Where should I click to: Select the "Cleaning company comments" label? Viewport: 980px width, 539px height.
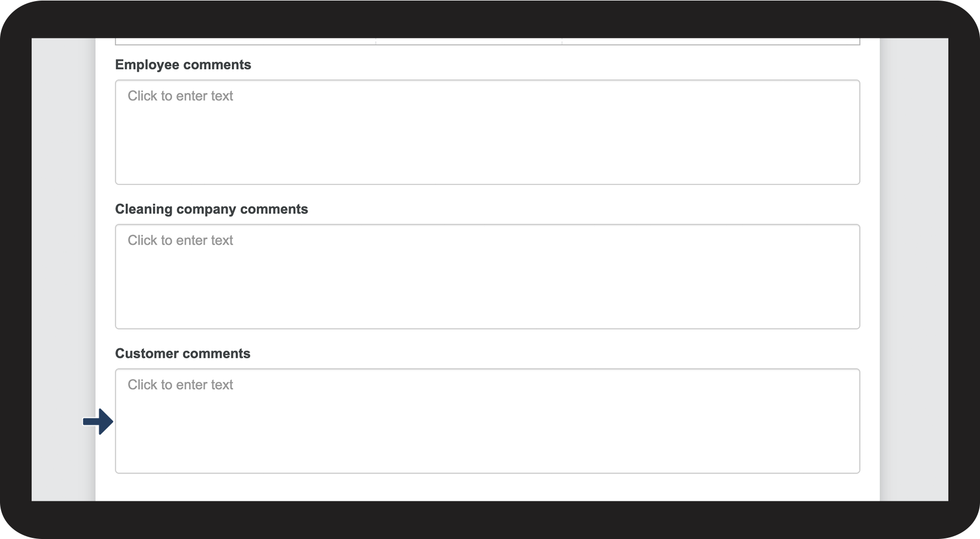click(211, 209)
